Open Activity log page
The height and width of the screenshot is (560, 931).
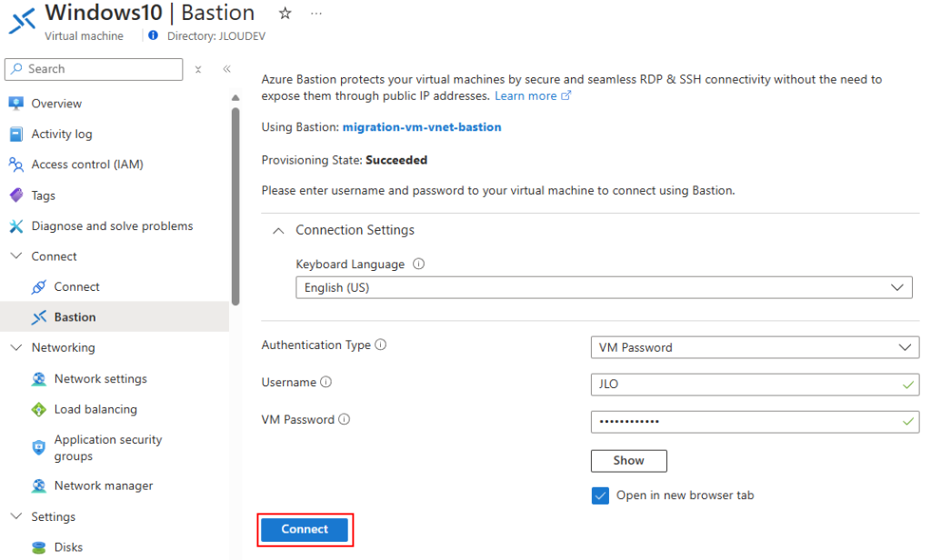tap(62, 135)
